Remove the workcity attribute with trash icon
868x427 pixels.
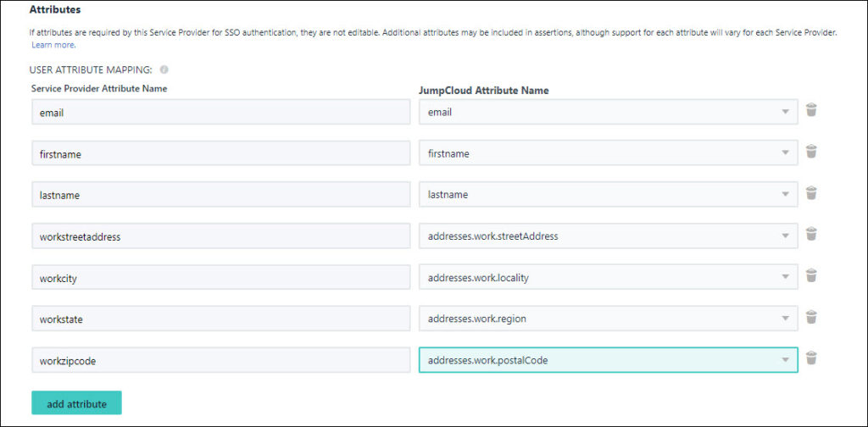[810, 276]
